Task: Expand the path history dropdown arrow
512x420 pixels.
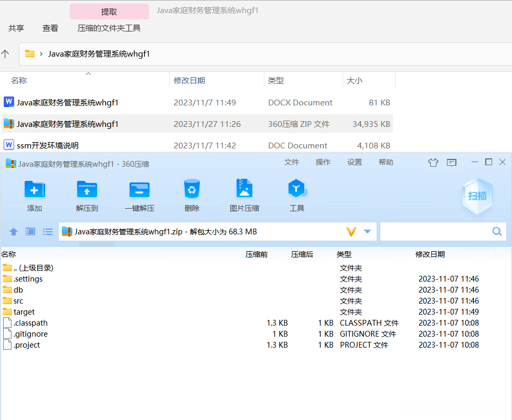Action: (367, 231)
